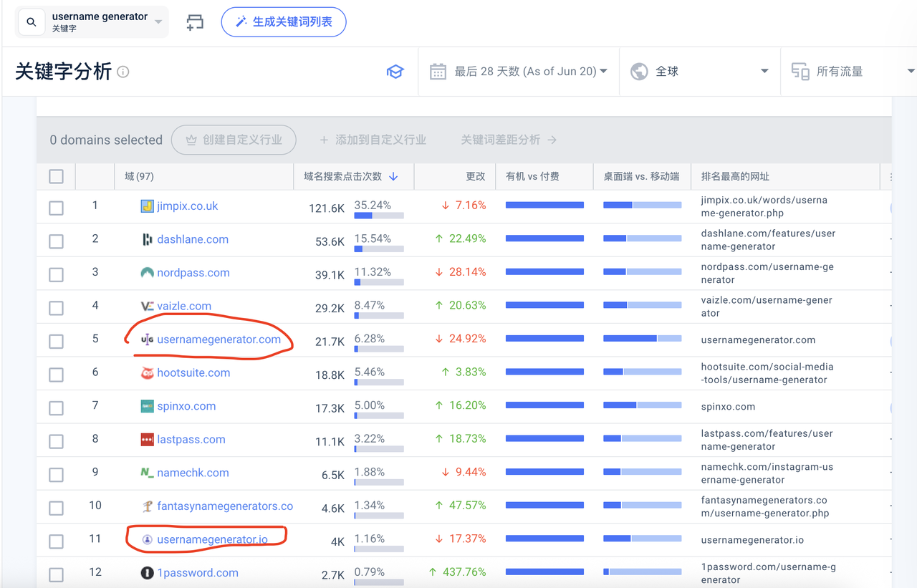Click the calendar icon in date filter
This screenshot has height=588, width=917.
(438, 72)
